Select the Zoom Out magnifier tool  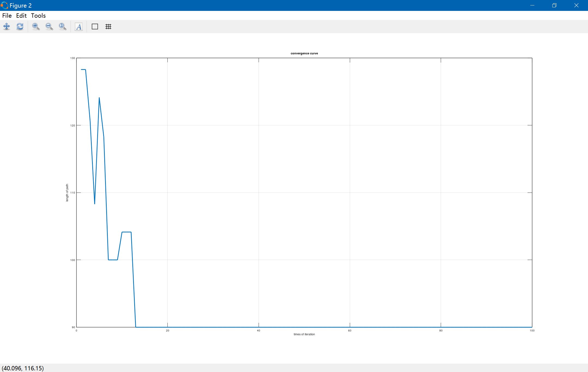click(49, 26)
